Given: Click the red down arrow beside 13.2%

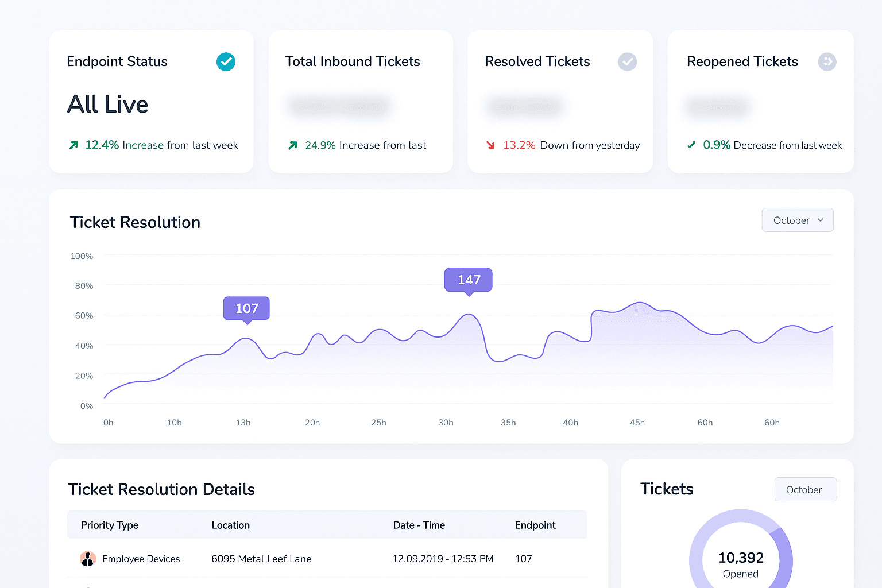Looking at the screenshot, I should (491, 145).
